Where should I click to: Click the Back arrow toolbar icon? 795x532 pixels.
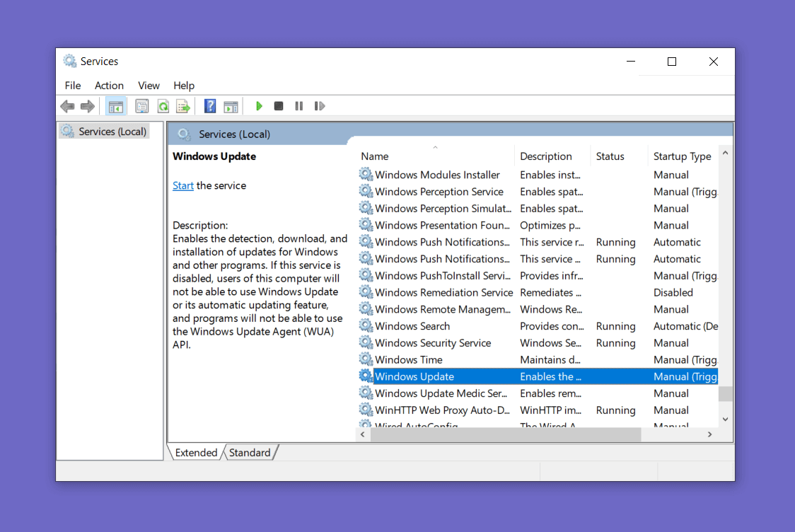tap(67, 106)
